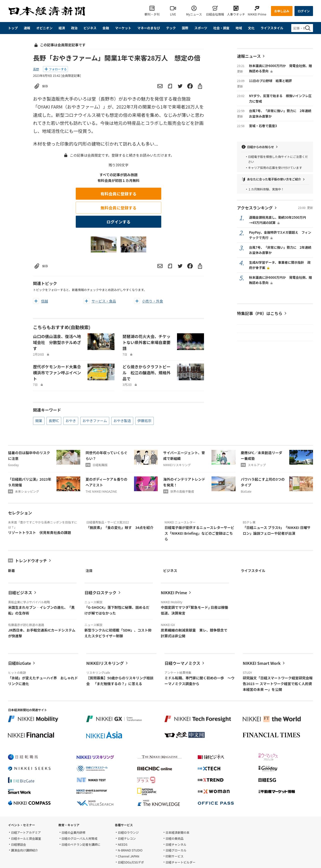
Task: Select マーケット in navigation bar
Action: (x=123, y=28)
